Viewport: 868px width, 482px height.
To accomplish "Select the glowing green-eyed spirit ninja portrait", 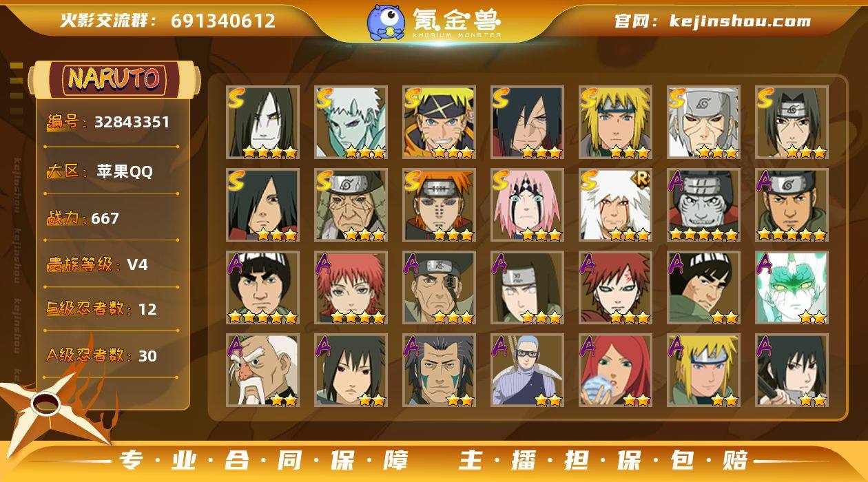I will pyautogui.click(x=792, y=288).
